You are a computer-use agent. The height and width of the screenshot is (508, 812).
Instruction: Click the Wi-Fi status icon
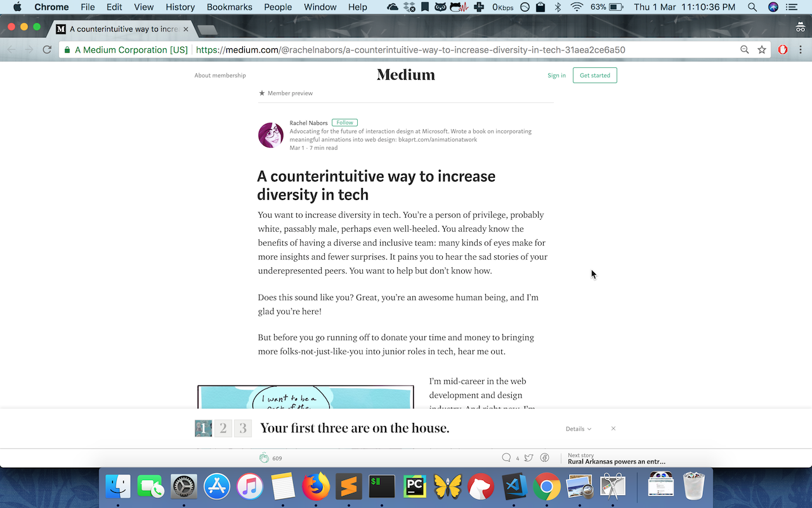tap(577, 7)
